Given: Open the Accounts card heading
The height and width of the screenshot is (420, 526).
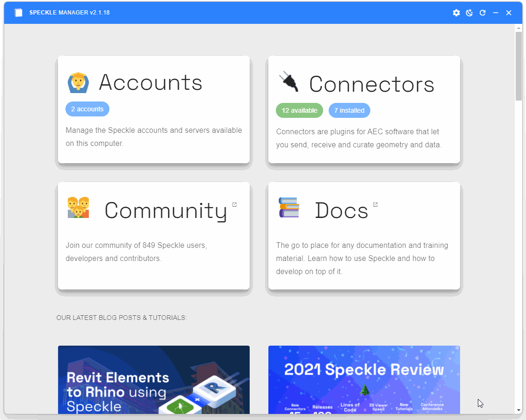Looking at the screenshot, I should tap(151, 82).
